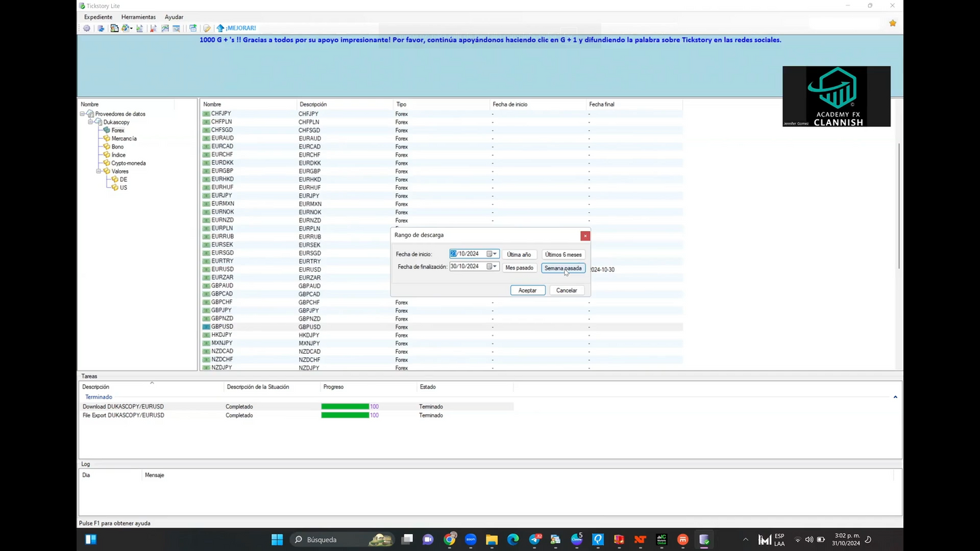Select the GBPUSD row icon
The width and height of the screenshot is (980, 551).
[206, 327]
